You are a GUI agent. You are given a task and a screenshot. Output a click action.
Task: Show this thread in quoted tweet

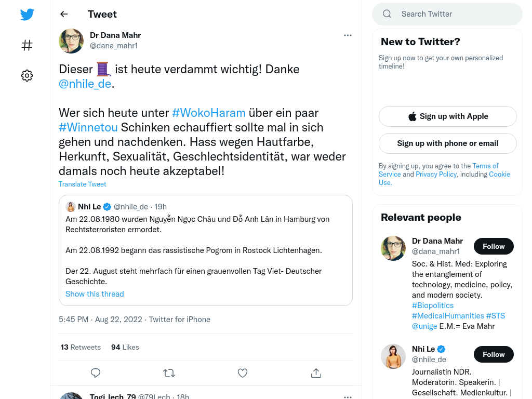[95, 294]
